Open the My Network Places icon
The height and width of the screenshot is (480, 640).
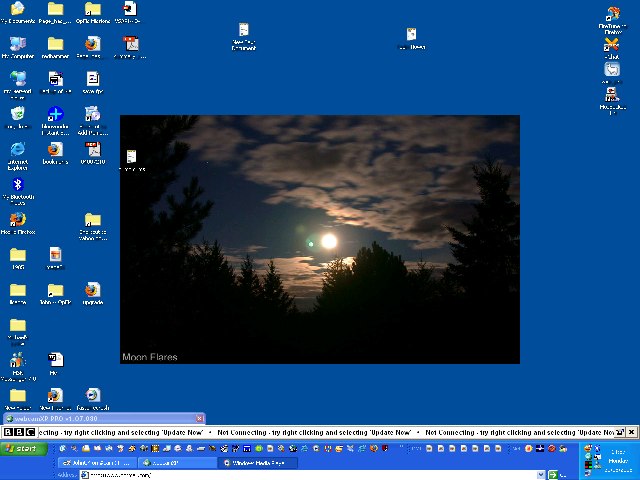(x=18, y=84)
